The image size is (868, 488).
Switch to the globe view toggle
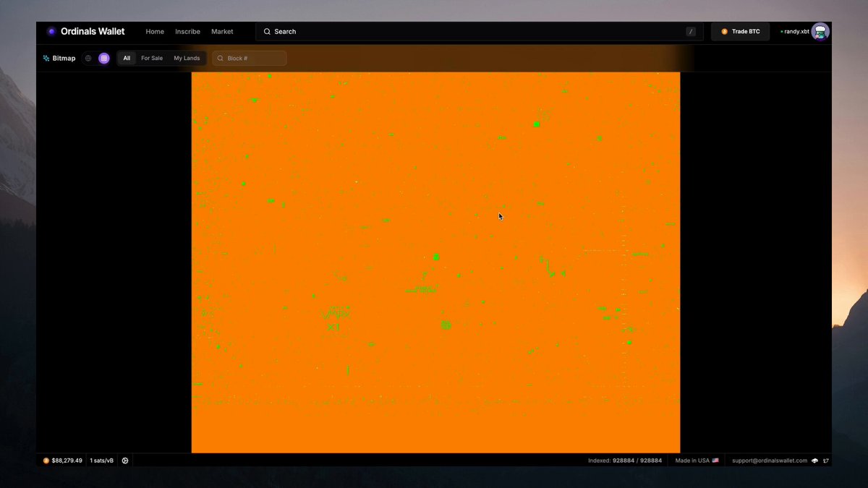[88, 58]
